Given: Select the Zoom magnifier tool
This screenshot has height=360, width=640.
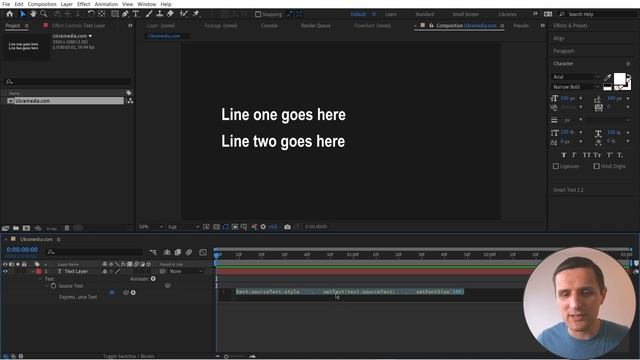Looking at the screenshot, I should (x=43, y=14).
